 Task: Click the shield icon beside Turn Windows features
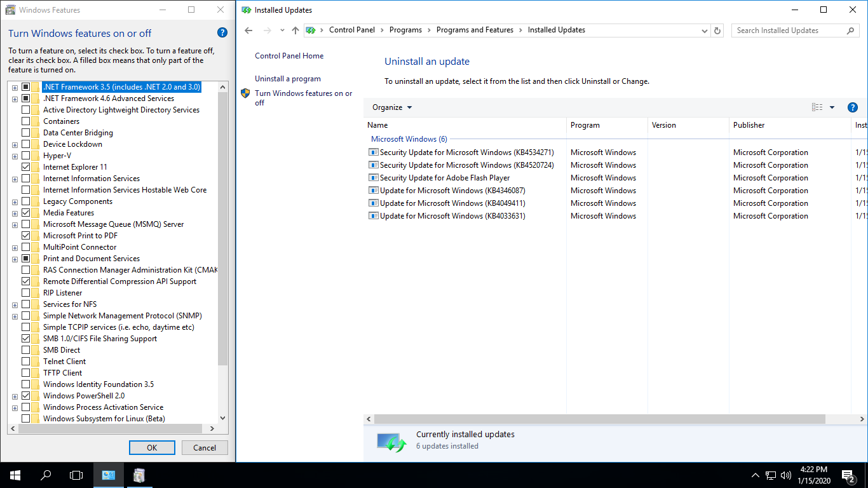245,93
